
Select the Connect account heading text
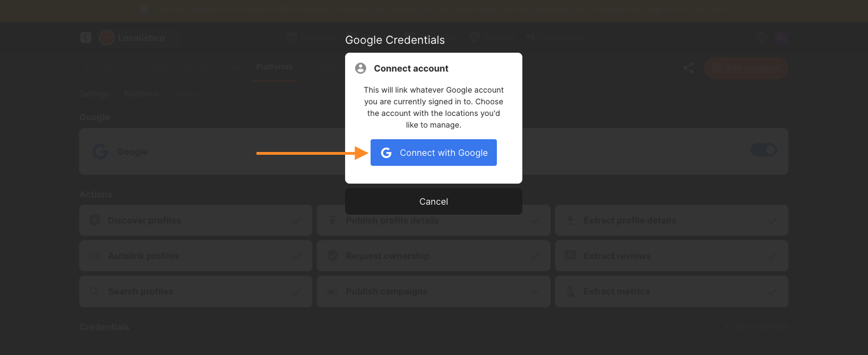point(411,69)
